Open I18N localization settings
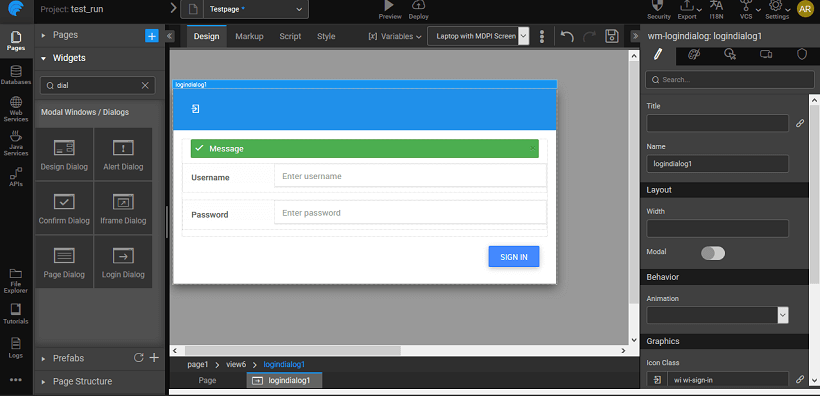 click(x=716, y=10)
